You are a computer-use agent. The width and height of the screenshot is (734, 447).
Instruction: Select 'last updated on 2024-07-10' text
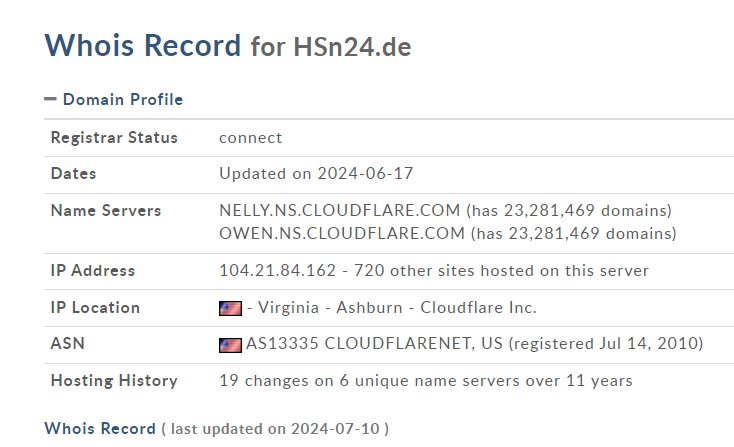click(x=275, y=429)
